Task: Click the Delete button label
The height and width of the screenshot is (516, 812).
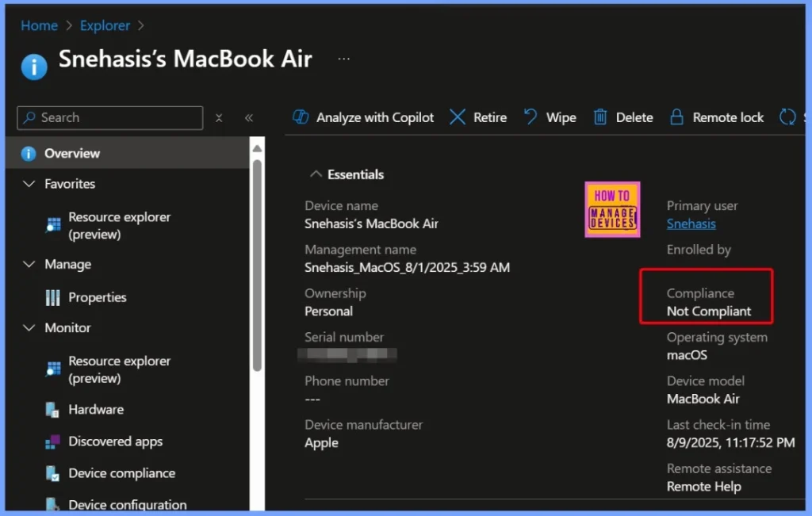Action: coord(634,117)
